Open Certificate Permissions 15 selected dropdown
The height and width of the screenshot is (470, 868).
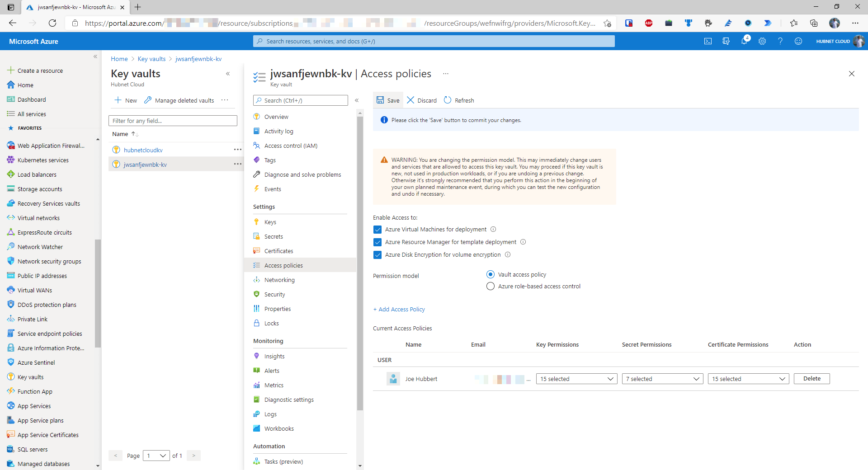(748, 379)
